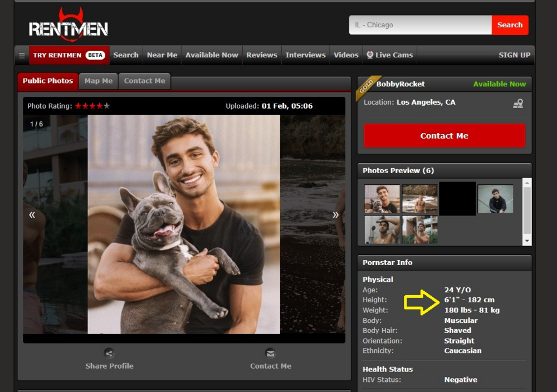This screenshot has height=392, width=557.
Task: Go to previous photo with left arrow
Action: [x=32, y=215]
